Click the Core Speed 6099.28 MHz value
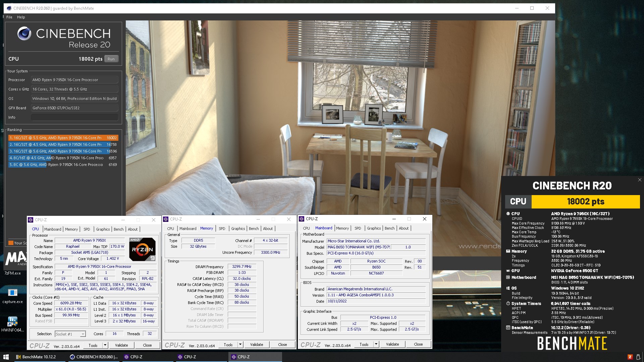The image size is (644, 362). point(71,303)
